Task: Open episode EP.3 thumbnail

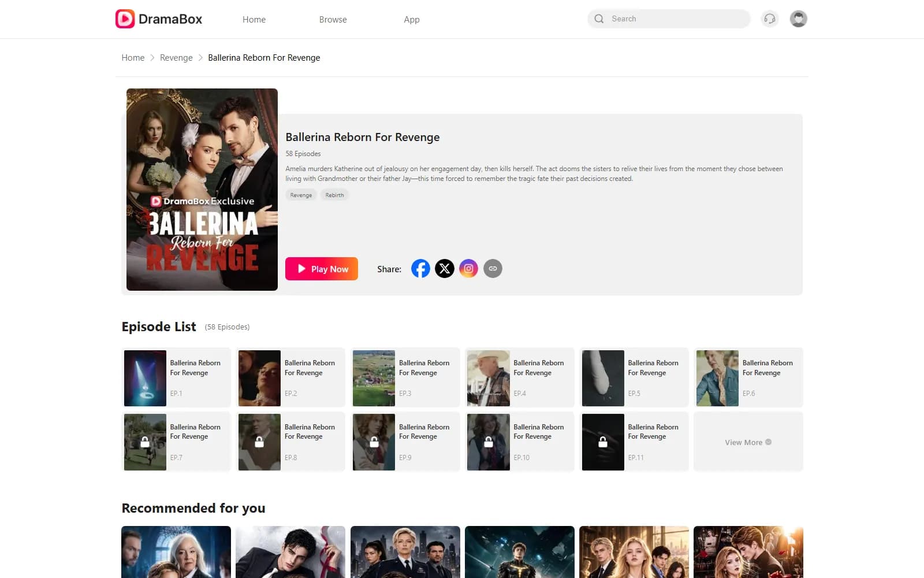Action: pos(374,378)
